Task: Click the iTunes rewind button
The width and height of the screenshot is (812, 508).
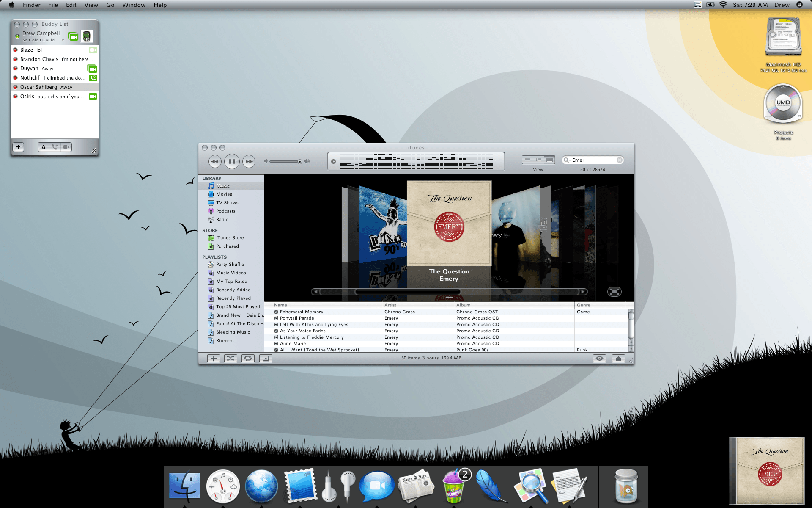Action: [x=215, y=161]
